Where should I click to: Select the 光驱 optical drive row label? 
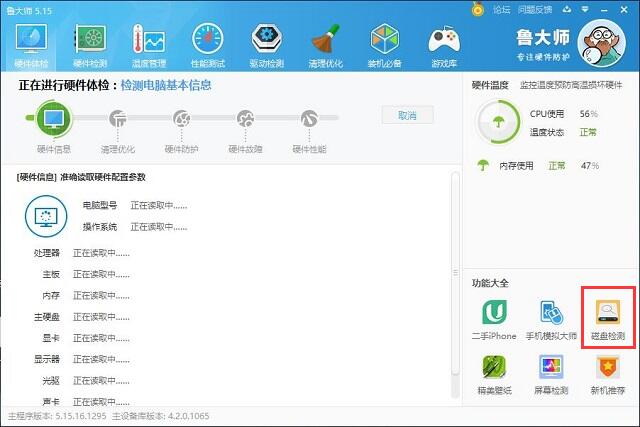click(51, 381)
